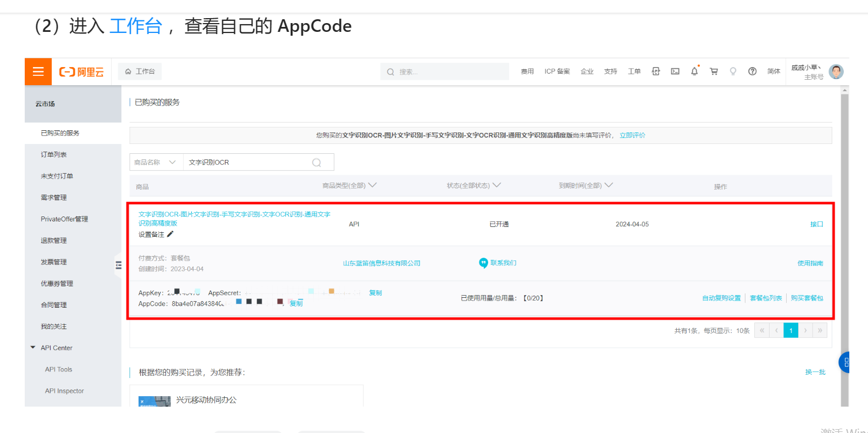Open the help question-mark icon
This screenshot has width=868, height=433.
752,71
